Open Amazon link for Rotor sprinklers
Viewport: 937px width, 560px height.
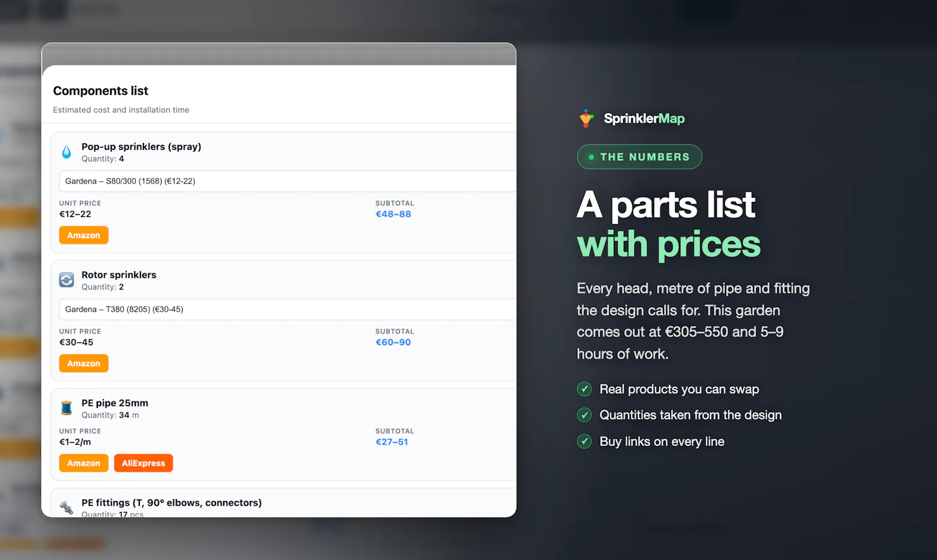84,363
